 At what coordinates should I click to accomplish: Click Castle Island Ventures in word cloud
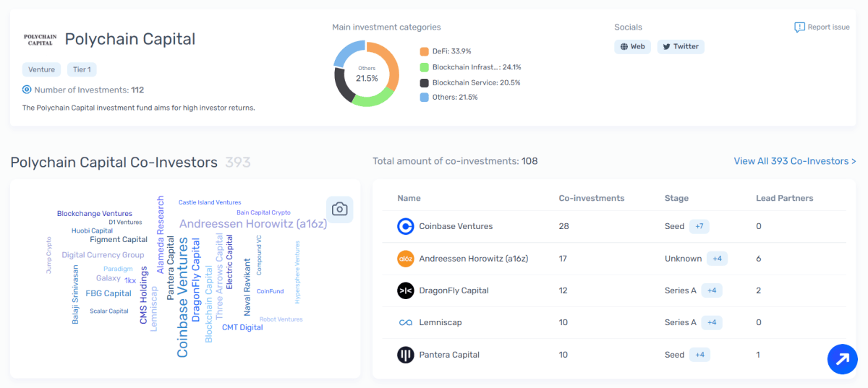click(210, 202)
